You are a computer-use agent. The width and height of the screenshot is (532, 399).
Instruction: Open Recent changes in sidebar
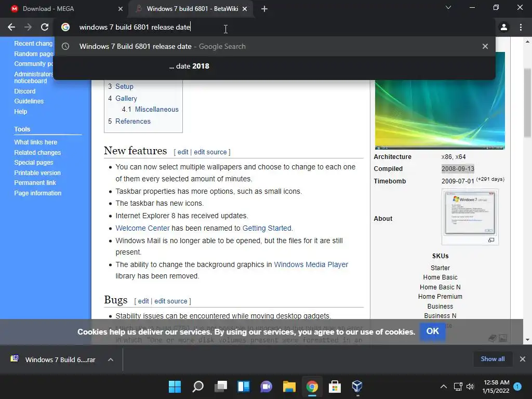33,44
